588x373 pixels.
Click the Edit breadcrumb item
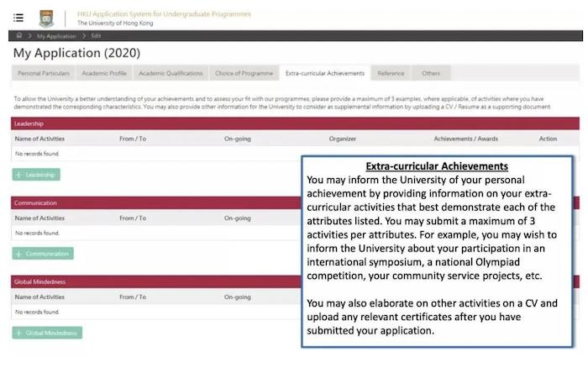tap(97, 36)
